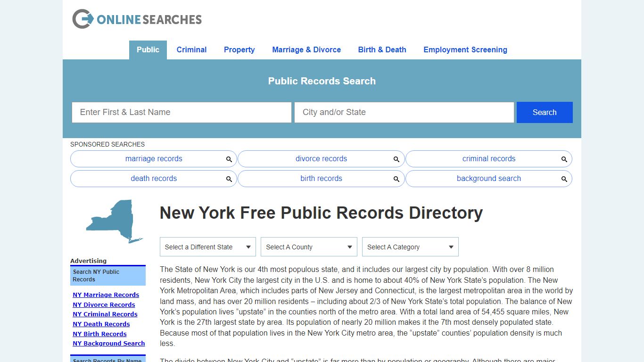Open death records sponsored search
The height and width of the screenshot is (362, 644).
[154, 179]
